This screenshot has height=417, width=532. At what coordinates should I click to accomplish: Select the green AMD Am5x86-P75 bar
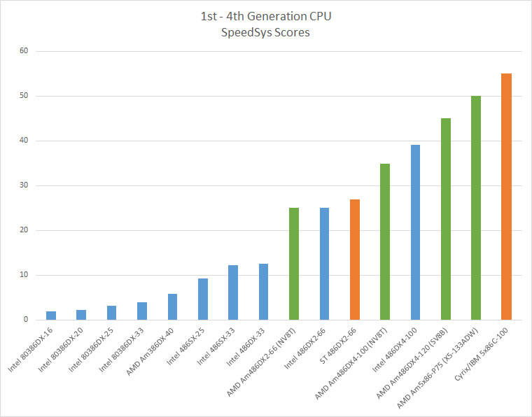(476, 208)
